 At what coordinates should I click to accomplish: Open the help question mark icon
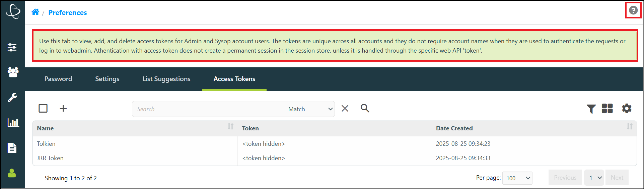pos(633,10)
